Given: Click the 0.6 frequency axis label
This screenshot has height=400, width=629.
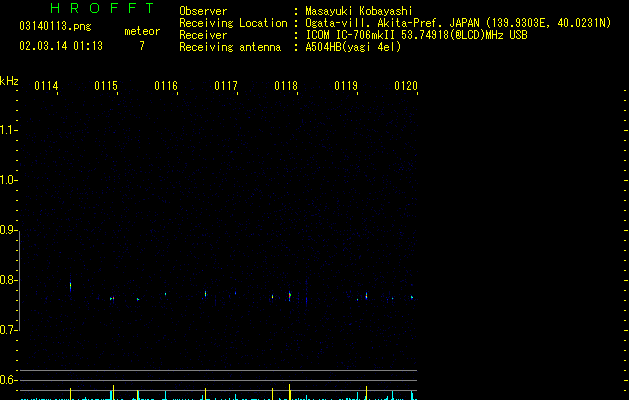Looking at the screenshot, I should point(8,380).
